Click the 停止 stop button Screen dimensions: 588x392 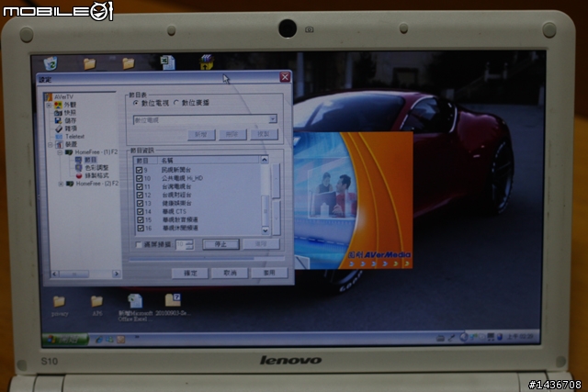click(x=220, y=244)
